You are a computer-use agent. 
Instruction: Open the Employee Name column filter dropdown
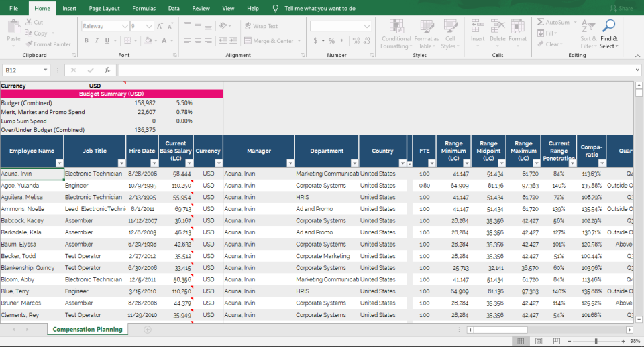pyautogui.click(x=59, y=163)
